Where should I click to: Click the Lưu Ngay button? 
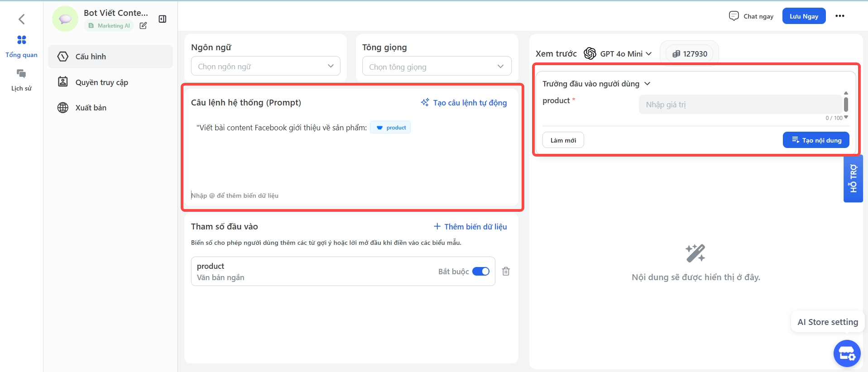[804, 16]
